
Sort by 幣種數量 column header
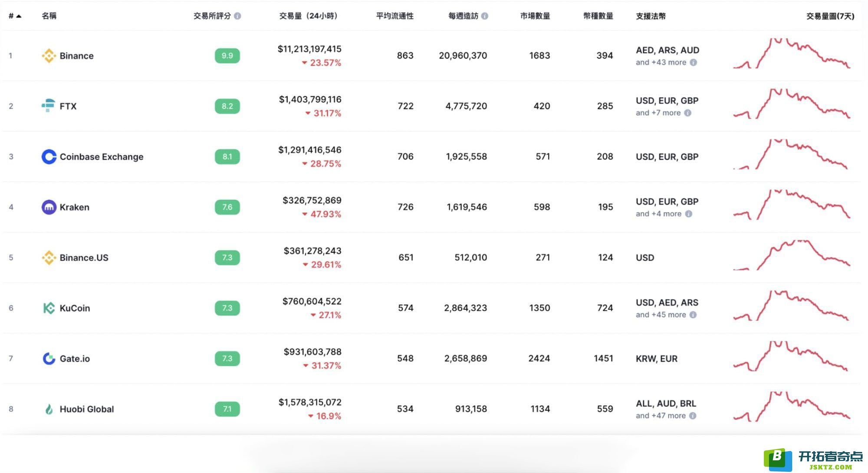(x=598, y=16)
